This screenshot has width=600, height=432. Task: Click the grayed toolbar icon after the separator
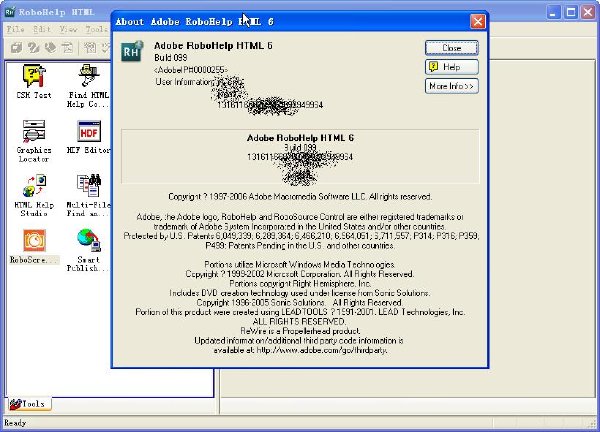(x=90, y=48)
